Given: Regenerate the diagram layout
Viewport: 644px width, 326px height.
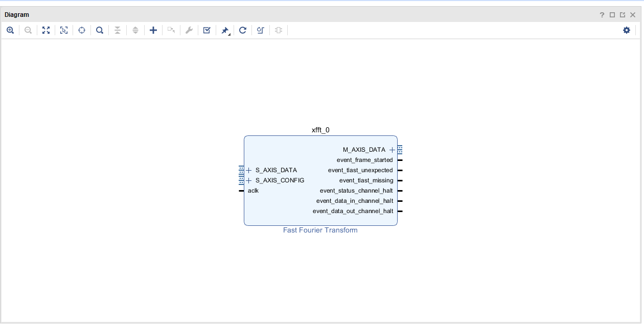Looking at the screenshot, I should (243, 30).
